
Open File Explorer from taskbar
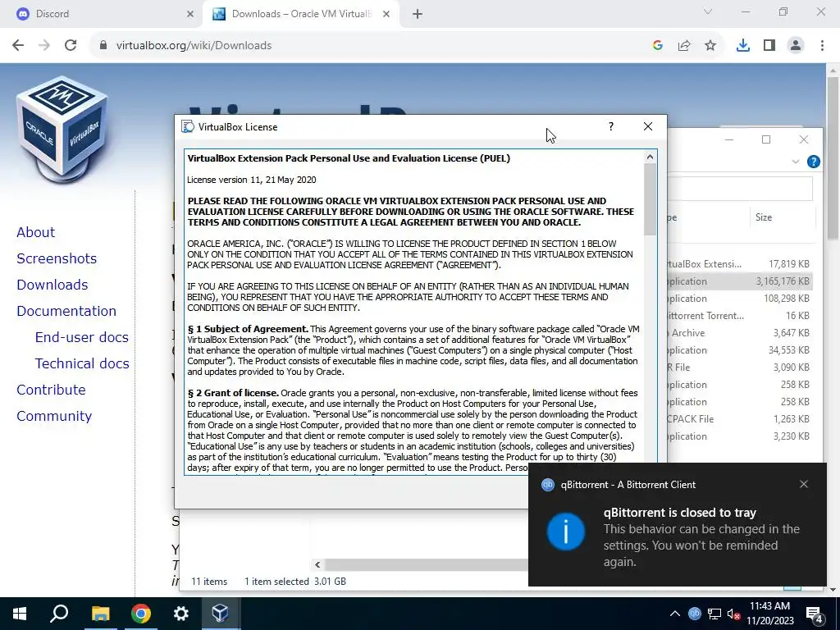pyautogui.click(x=100, y=614)
